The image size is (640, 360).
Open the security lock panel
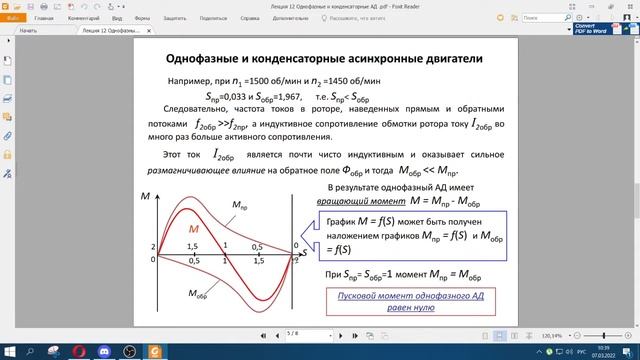[7, 155]
